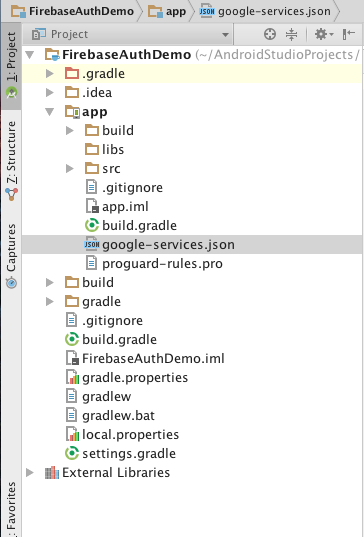Screen dimensions: 364x537
Task: Click the local.properties chart icon
Action: (x=72, y=434)
